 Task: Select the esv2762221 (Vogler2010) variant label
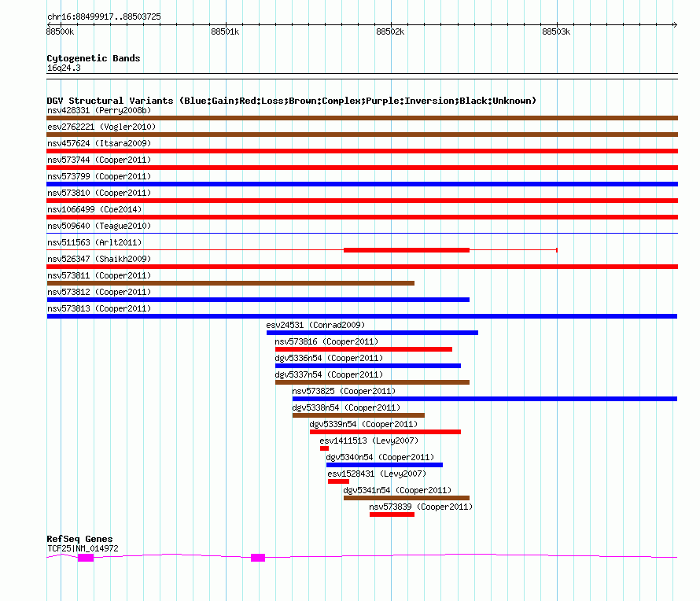click(101, 127)
